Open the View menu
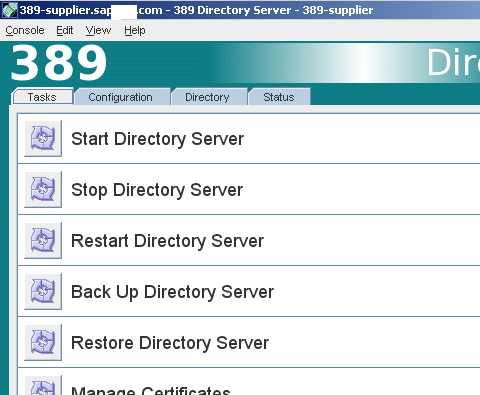Viewport: 480px width, 395px height. (98, 30)
